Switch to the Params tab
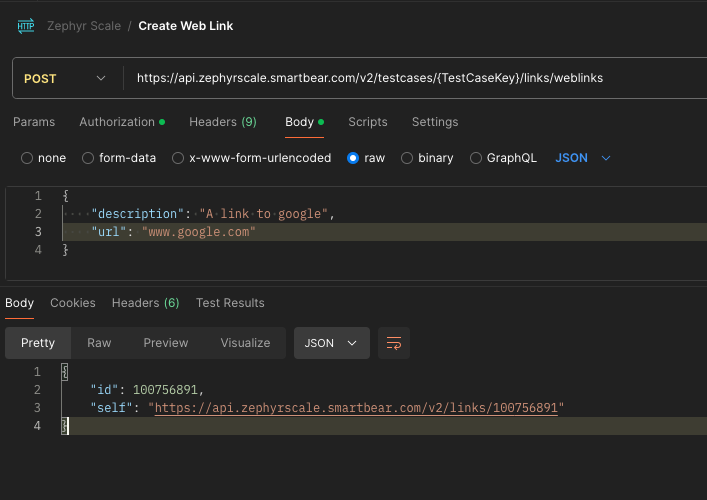 [34, 122]
